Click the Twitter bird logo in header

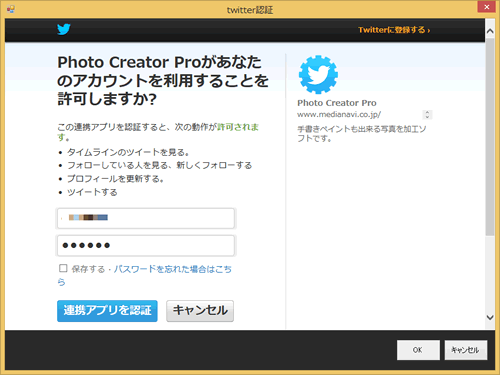tap(63, 29)
